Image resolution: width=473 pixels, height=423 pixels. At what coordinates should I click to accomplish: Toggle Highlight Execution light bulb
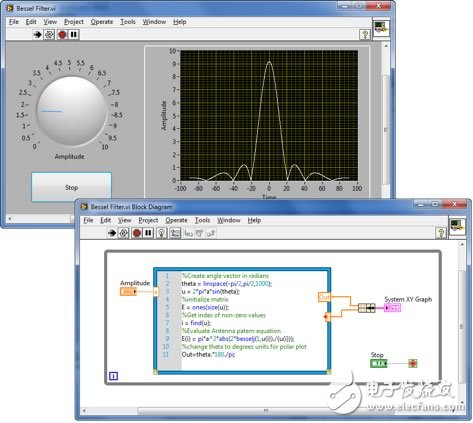pos(162,233)
